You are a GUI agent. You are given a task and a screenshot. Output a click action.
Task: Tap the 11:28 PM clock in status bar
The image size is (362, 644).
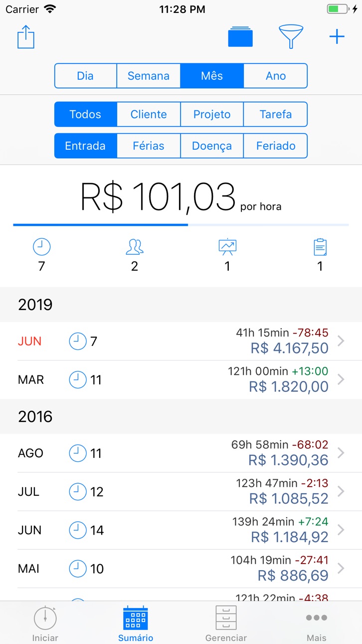[182, 9]
